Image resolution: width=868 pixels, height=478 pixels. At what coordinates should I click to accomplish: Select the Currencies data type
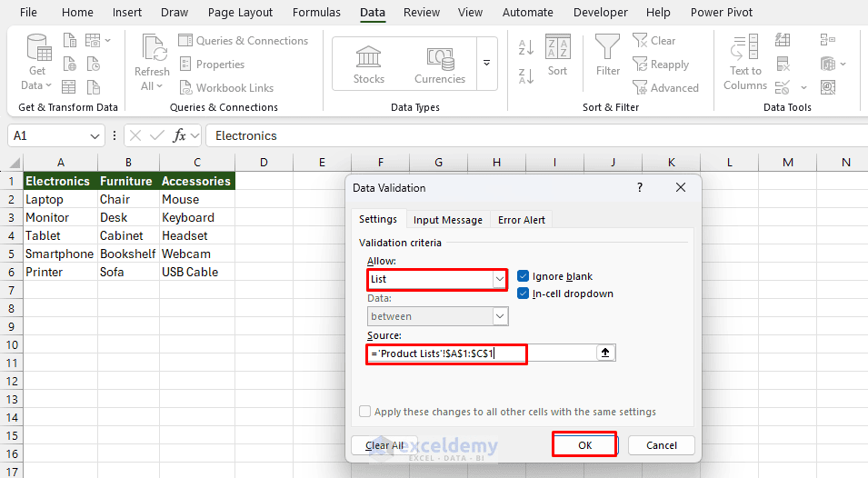pos(440,65)
